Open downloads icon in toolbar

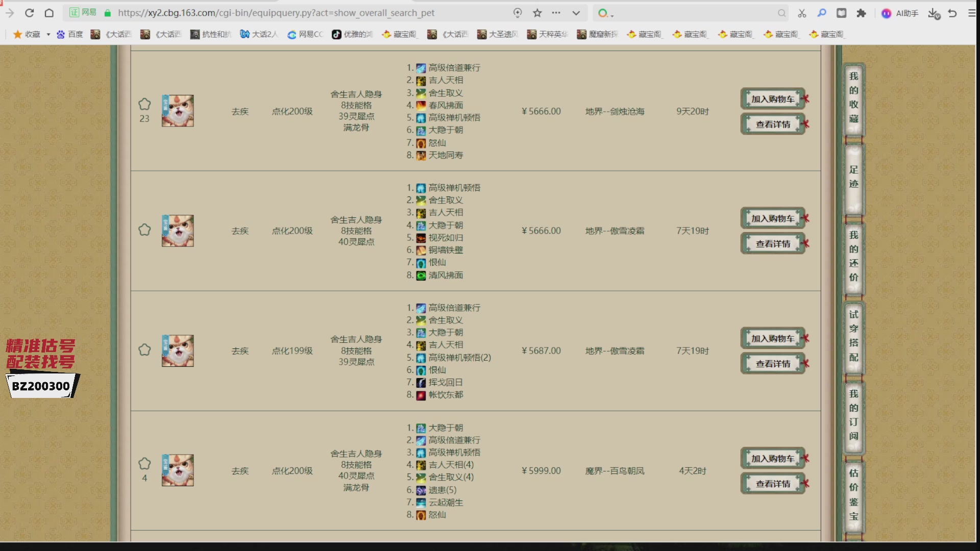(934, 13)
